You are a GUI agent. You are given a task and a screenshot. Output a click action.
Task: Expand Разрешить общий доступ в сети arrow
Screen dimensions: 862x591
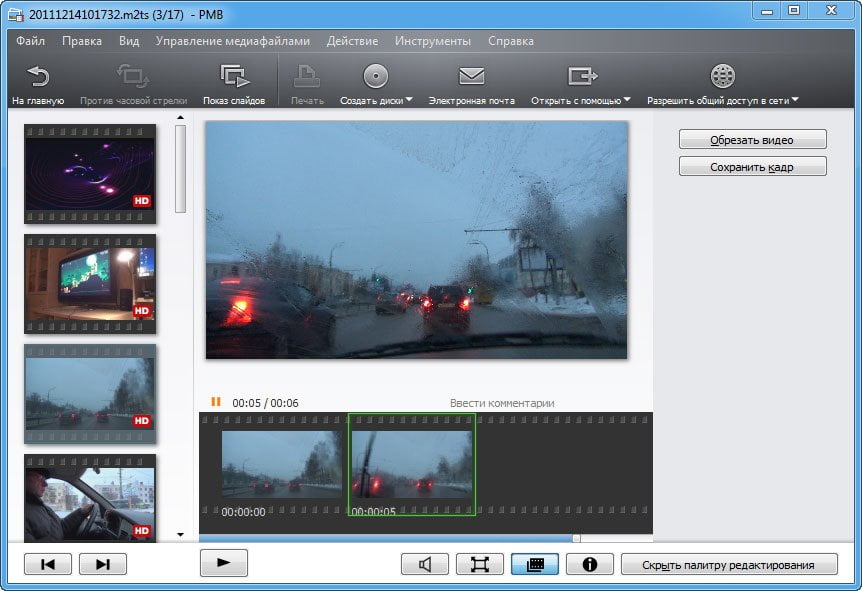point(794,100)
